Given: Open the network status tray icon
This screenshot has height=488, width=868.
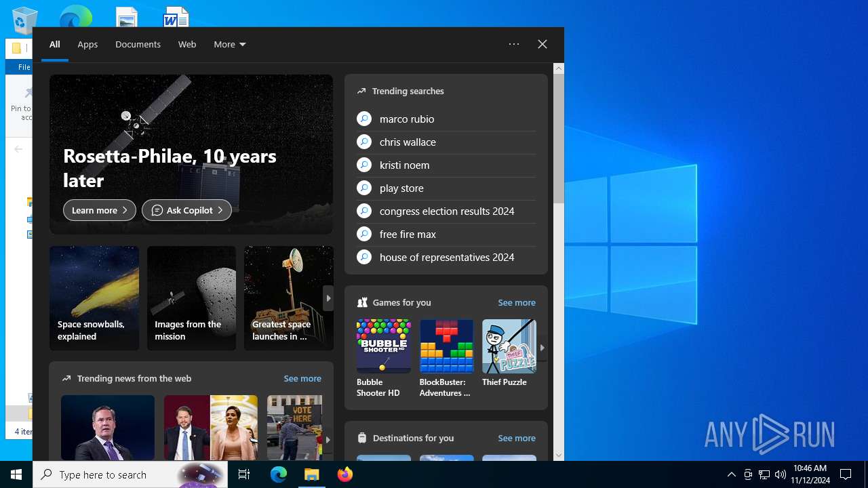Looking at the screenshot, I should (764, 474).
